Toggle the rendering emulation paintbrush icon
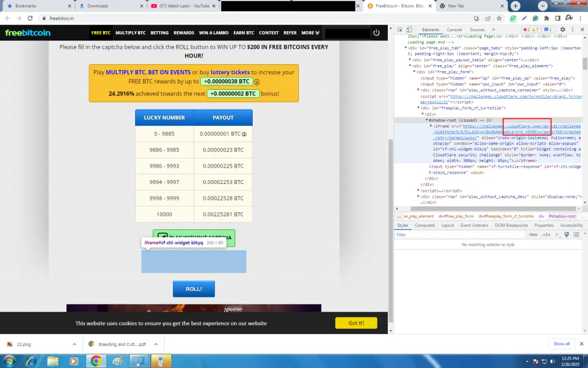This screenshot has width=588, height=368. (567, 235)
